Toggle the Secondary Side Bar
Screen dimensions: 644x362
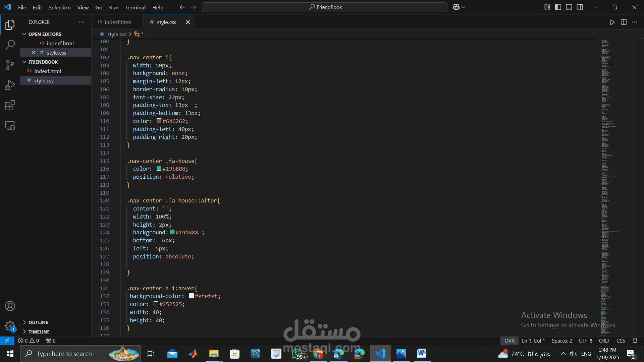(580, 7)
